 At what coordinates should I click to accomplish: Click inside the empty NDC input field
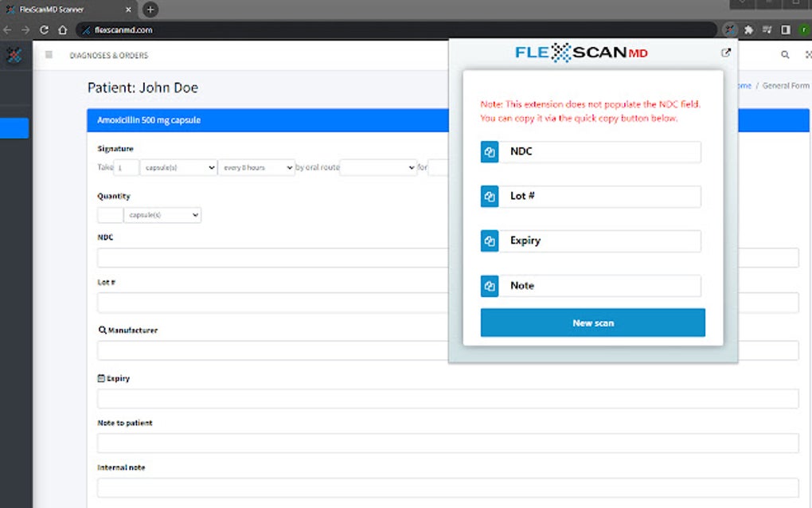pos(279,257)
